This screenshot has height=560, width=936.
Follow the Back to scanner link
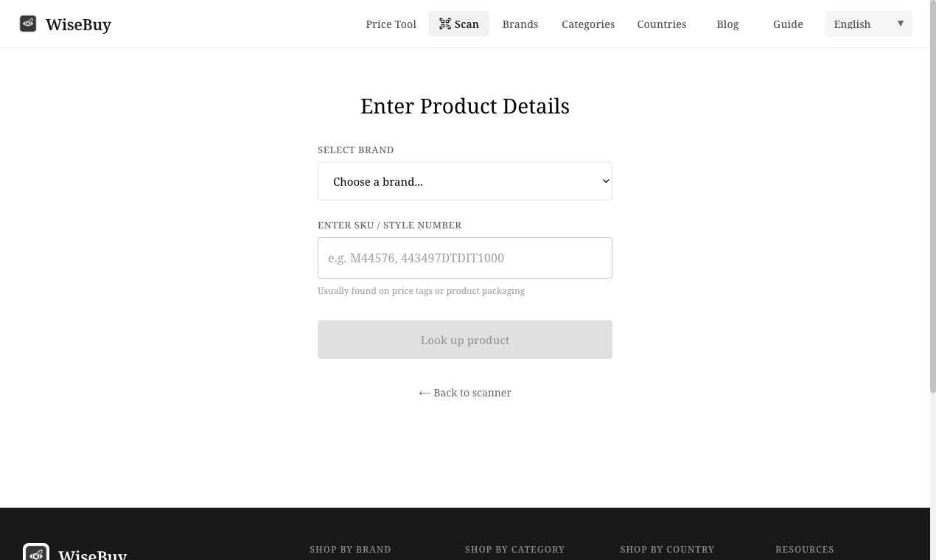pos(464,392)
